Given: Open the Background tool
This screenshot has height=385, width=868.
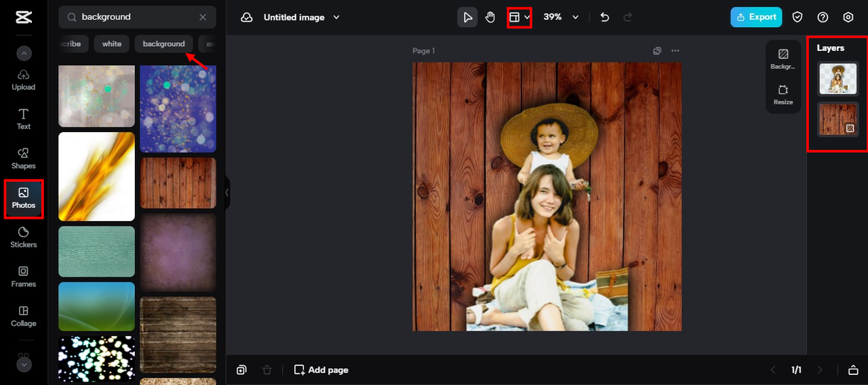Looking at the screenshot, I should point(783,60).
